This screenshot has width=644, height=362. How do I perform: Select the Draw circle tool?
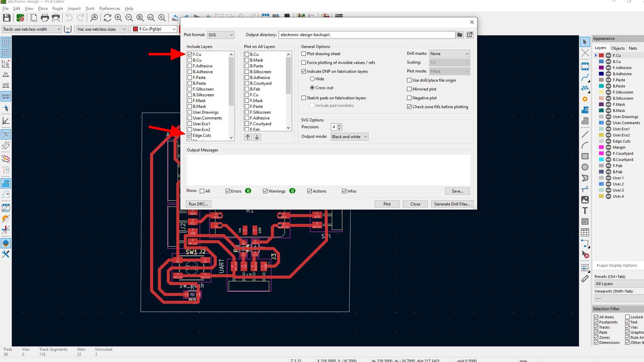coord(585,167)
